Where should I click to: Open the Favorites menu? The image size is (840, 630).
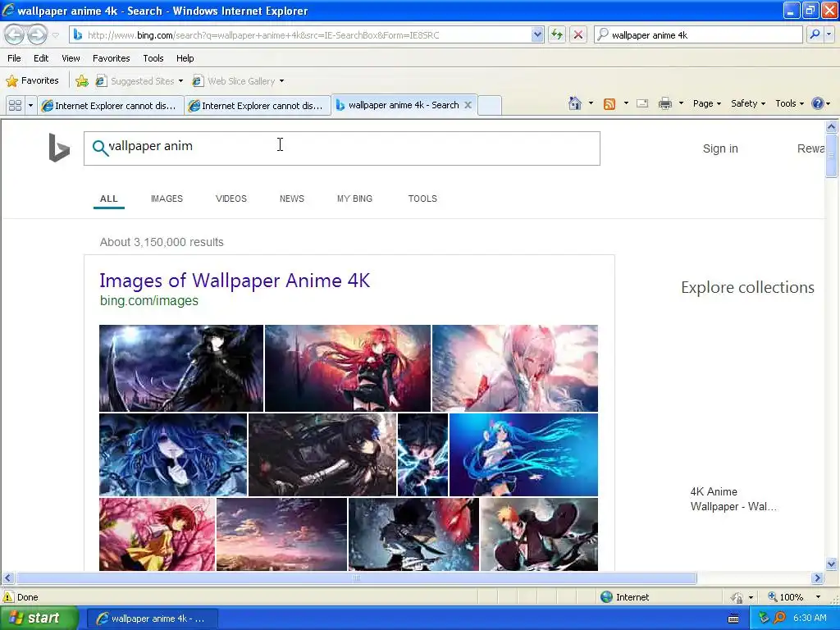(112, 58)
